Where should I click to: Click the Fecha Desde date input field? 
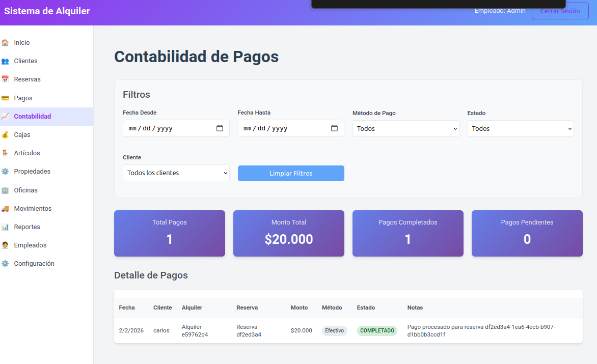click(176, 128)
